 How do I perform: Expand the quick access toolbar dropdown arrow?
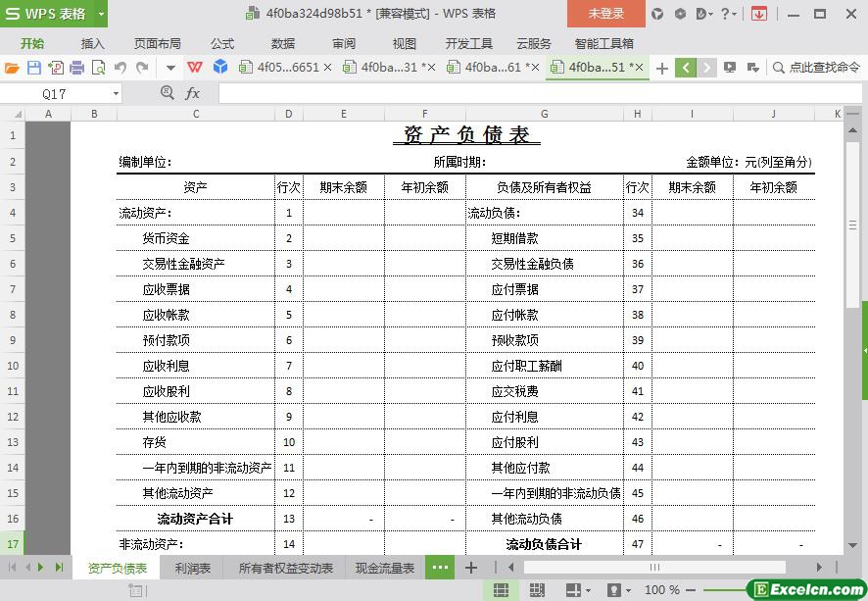pos(170,68)
